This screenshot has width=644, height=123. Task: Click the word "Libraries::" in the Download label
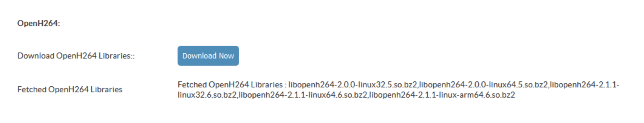(117, 56)
